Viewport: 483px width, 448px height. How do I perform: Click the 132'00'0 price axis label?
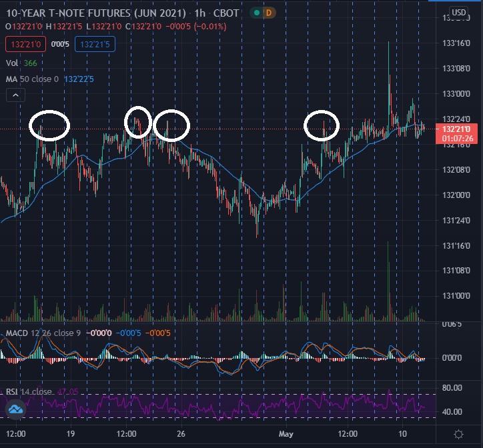click(x=456, y=195)
